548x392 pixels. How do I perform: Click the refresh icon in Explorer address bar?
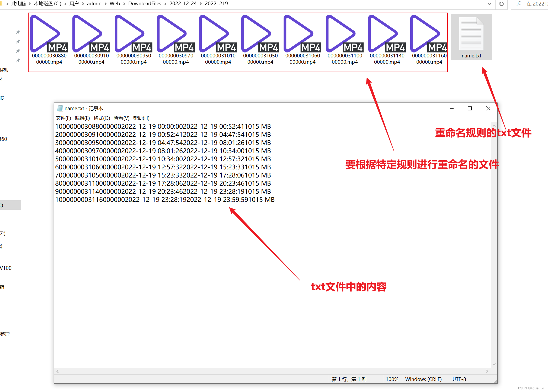point(501,4)
